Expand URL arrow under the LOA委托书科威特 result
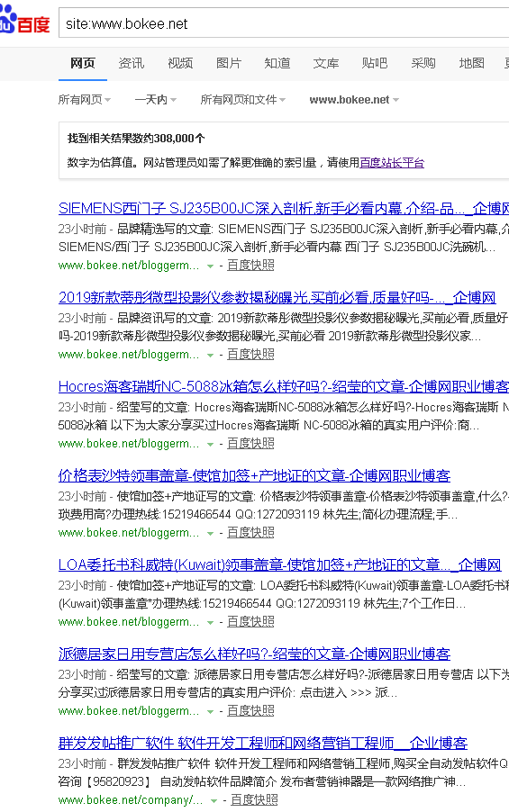 pyautogui.click(x=210, y=622)
